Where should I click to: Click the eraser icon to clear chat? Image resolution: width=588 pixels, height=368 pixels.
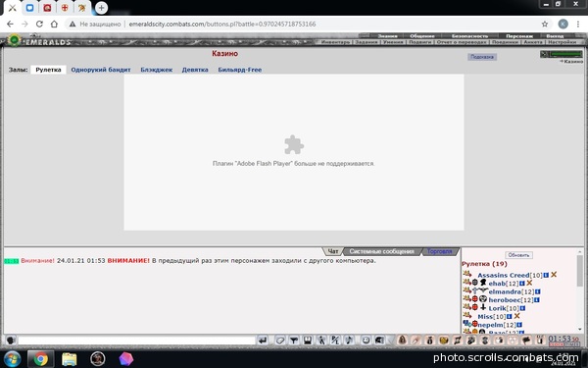point(279,341)
